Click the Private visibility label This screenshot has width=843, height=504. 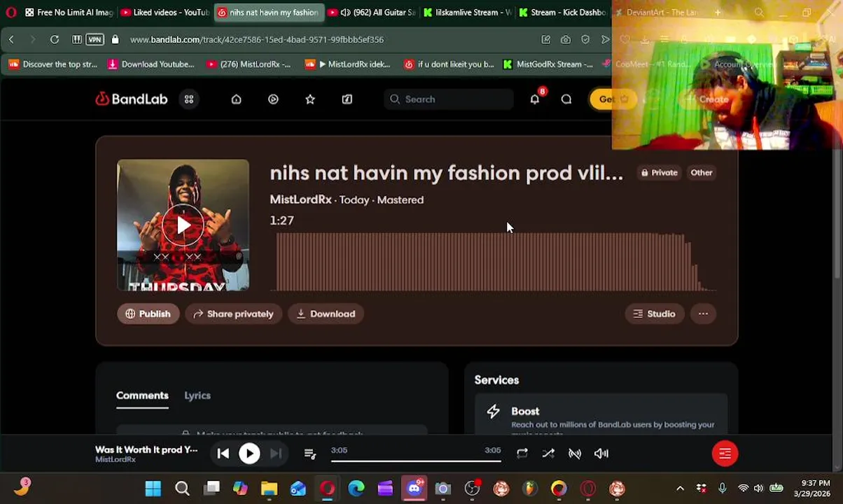(x=659, y=173)
